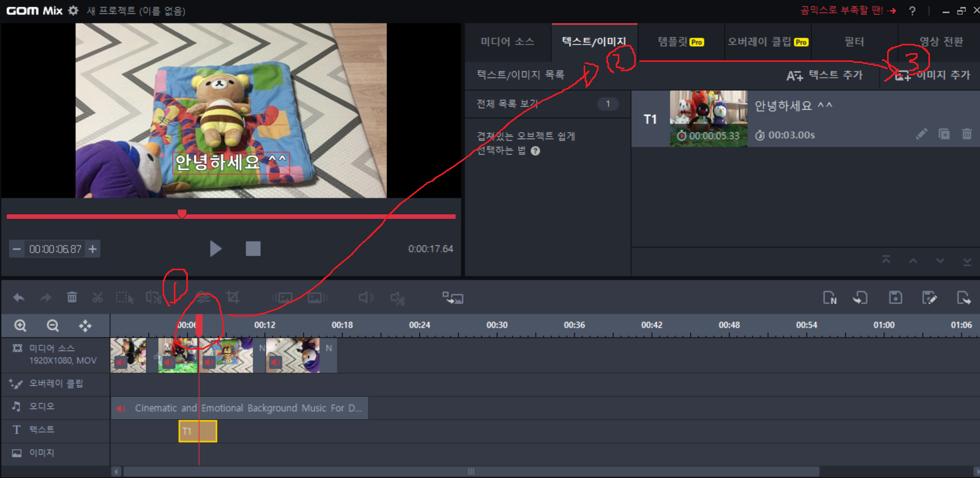980x478 pixels.
Task: Click the redo arrow in the timeline toolbar
Action: click(x=46, y=298)
